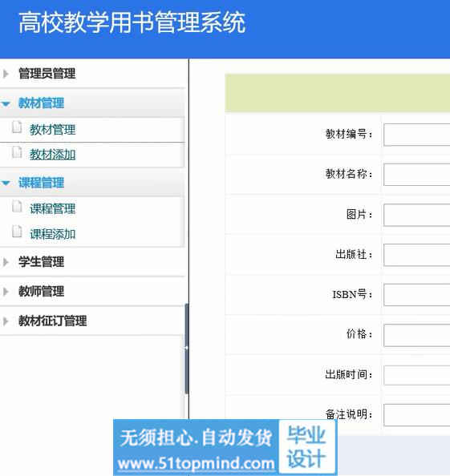Open the 课程管理 submenu link

point(53,209)
